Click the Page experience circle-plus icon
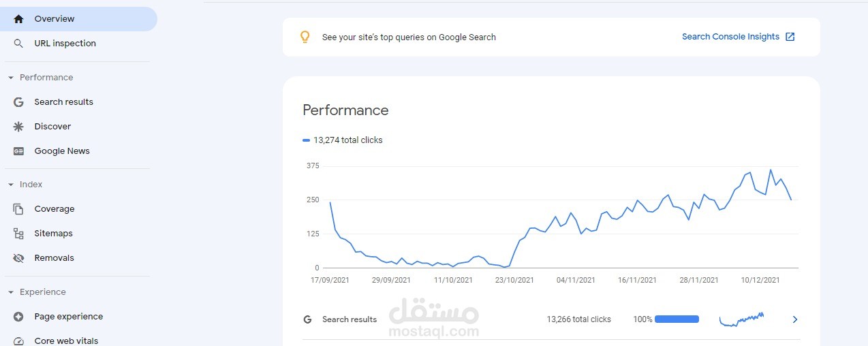Screen dimensions: 868x346 18,317
